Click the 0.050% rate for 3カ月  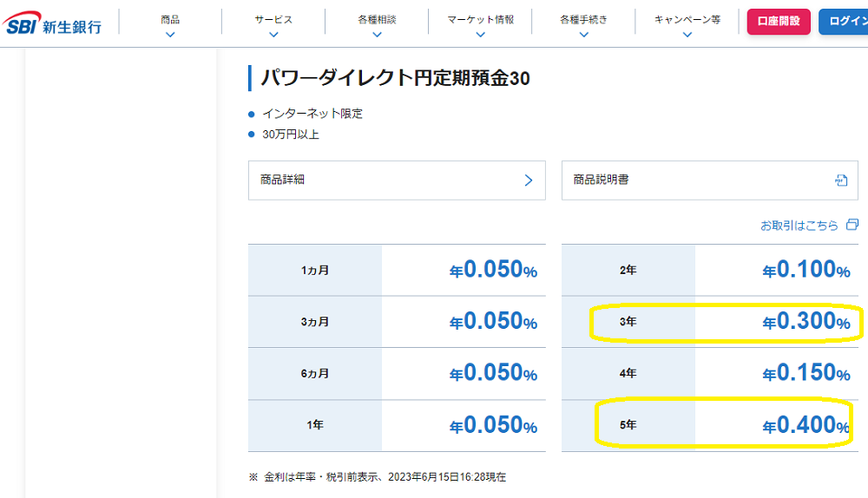pyautogui.click(x=493, y=322)
